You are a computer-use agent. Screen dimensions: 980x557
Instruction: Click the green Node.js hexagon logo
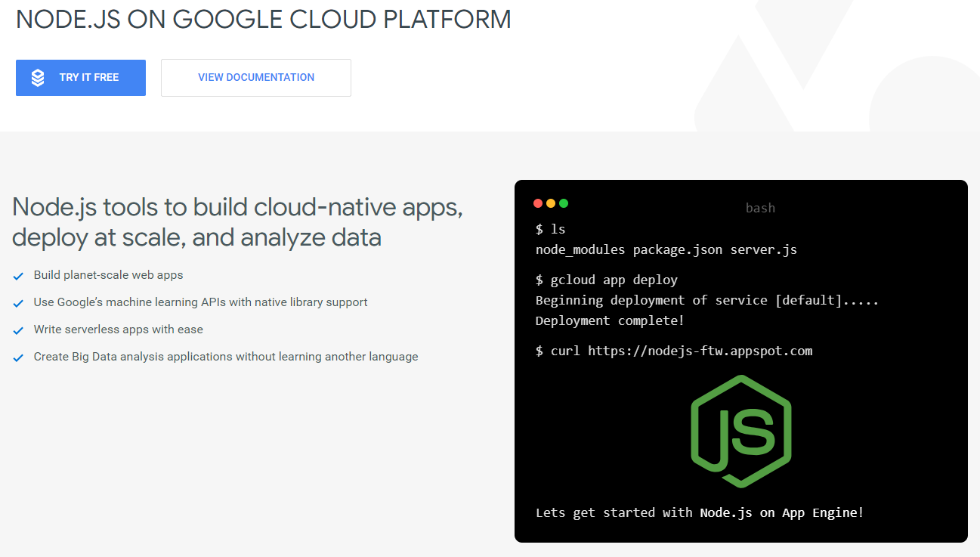(x=740, y=432)
